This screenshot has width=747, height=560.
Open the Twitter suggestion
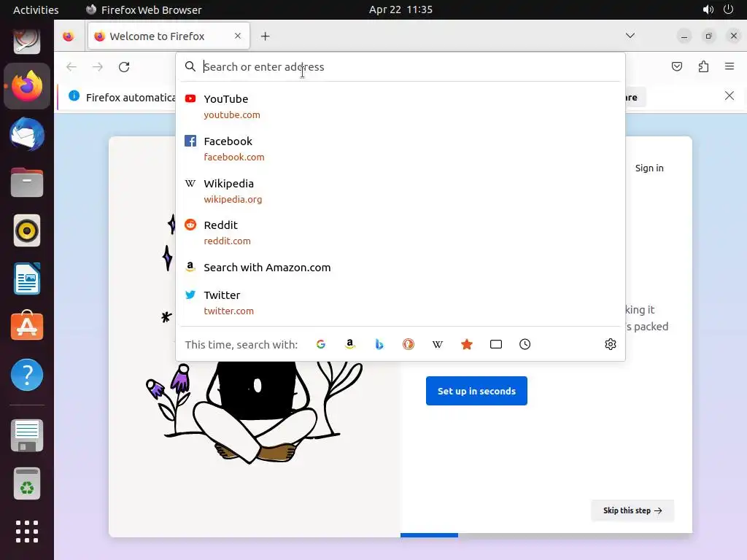pos(400,303)
